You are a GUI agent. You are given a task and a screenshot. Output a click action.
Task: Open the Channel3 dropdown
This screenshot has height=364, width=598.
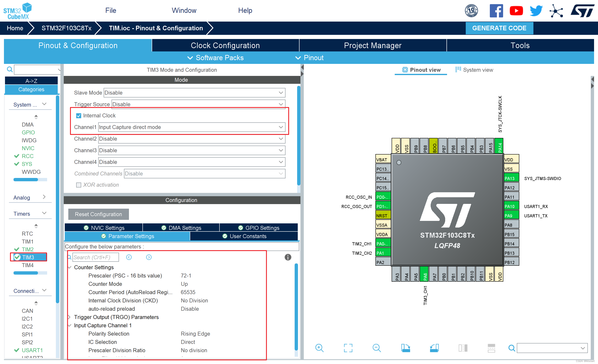(192, 151)
